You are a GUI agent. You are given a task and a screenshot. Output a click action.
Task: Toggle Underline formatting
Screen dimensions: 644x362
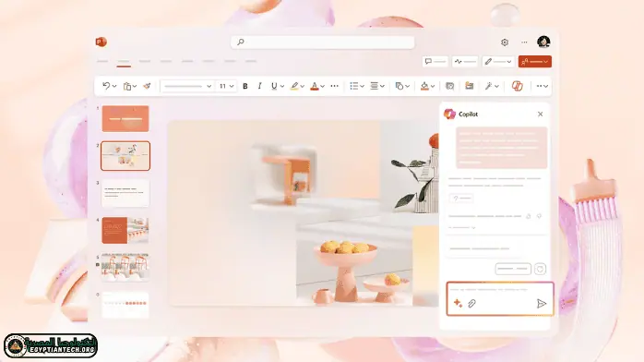tap(274, 86)
